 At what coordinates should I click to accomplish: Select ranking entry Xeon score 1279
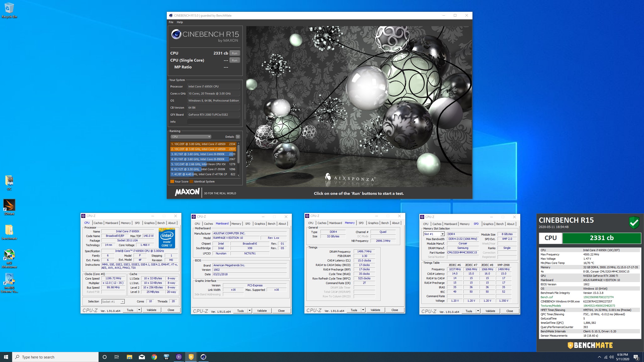point(203,164)
